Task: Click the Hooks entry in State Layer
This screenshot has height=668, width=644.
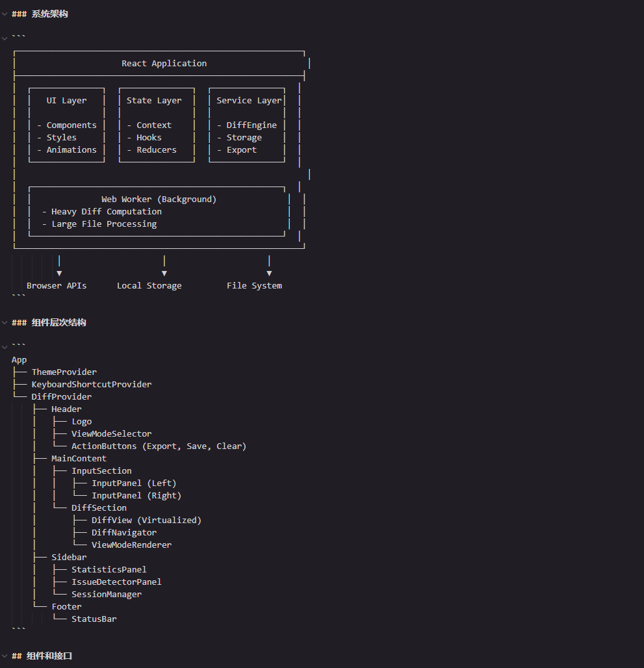Action: click(x=149, y=138)
